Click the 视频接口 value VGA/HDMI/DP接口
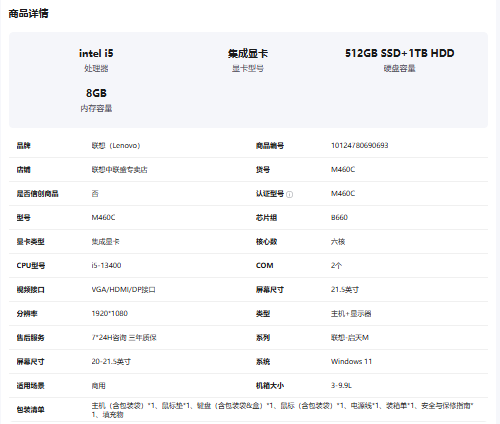This screenshot has height=424, width=500. tap(123, 290)
